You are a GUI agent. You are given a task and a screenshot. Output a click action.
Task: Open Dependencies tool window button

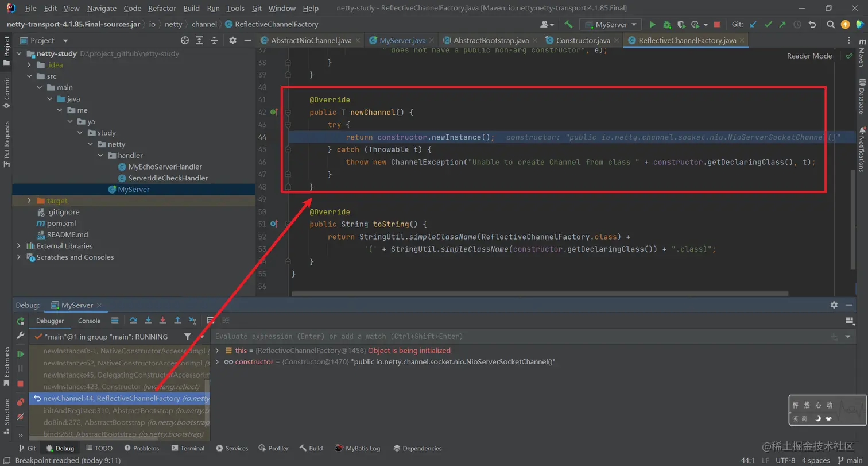417,448
